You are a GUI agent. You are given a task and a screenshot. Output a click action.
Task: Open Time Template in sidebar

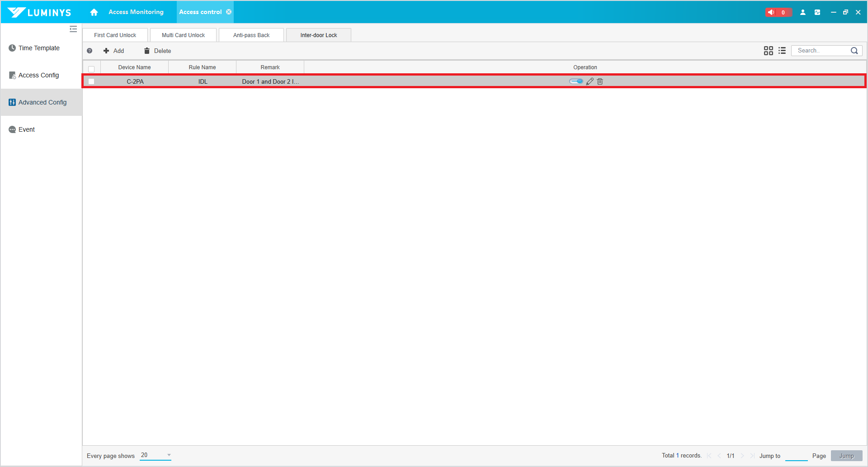pyautogui.click(x=39, y=48)
